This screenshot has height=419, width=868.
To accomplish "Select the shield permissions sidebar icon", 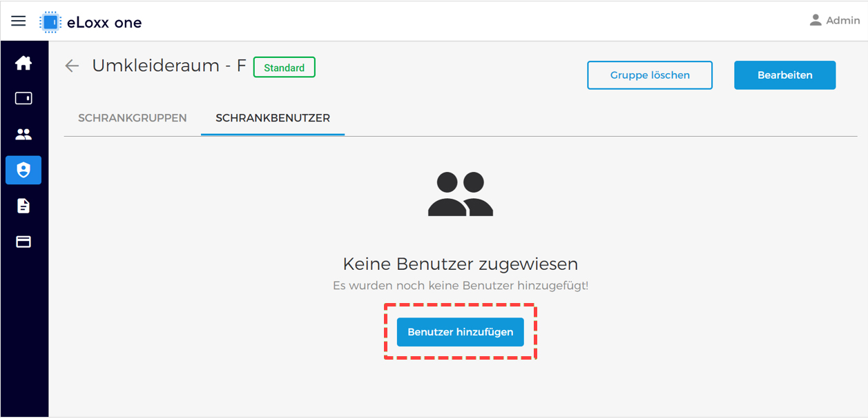I will (x=23, y=170).
